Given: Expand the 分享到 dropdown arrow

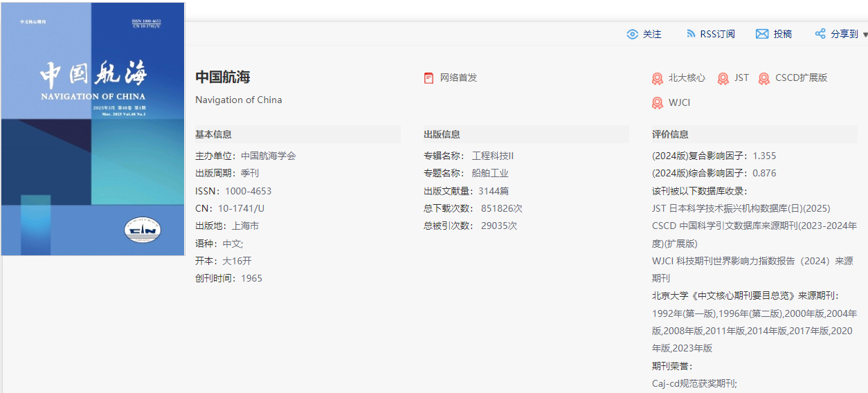Looking at the screenshot, I should (865, 35).
